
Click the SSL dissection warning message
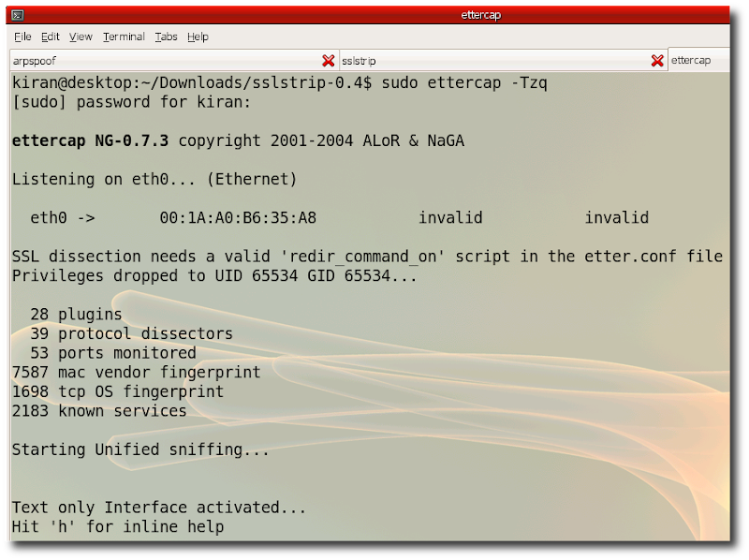pos(365,256)
